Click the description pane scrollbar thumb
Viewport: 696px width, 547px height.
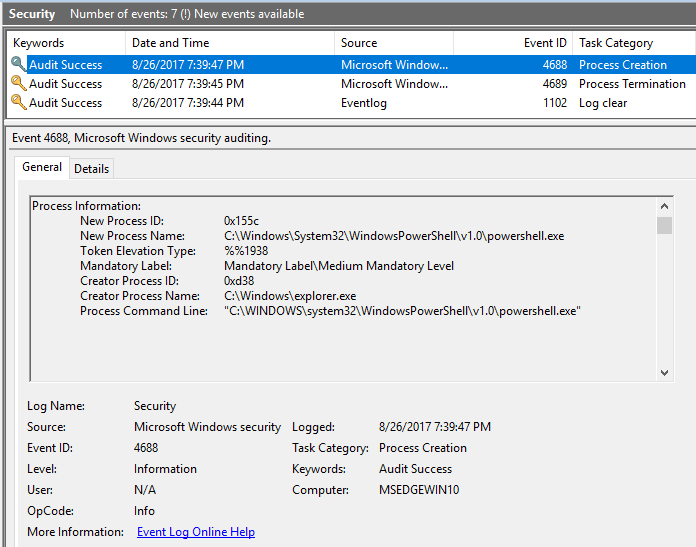664,225
